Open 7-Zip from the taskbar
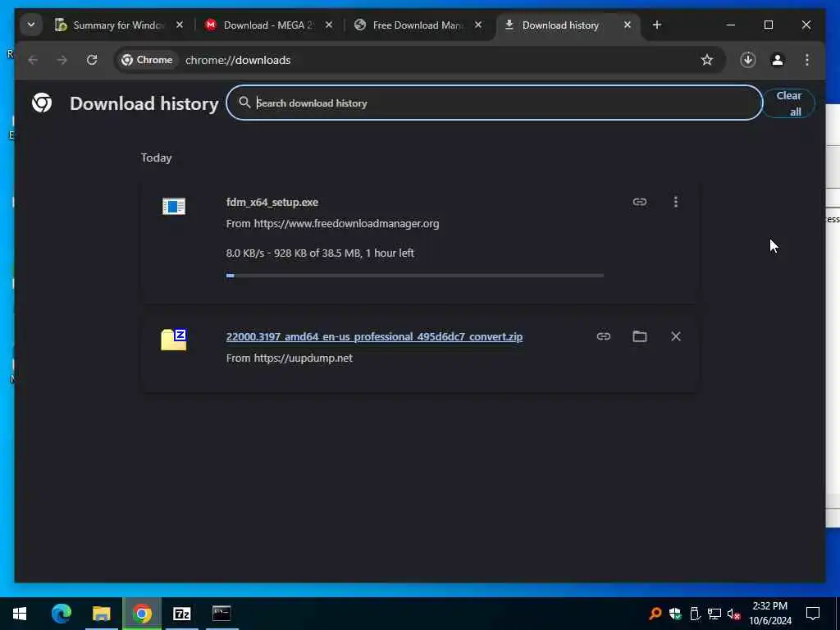Viewport: 840px width, 630px height. pos(182,614)
